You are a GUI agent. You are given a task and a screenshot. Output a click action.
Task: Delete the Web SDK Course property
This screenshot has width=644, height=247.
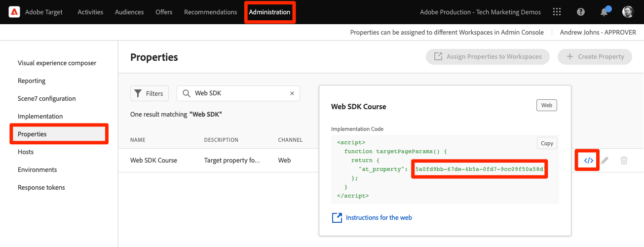(x=624, y=161)
